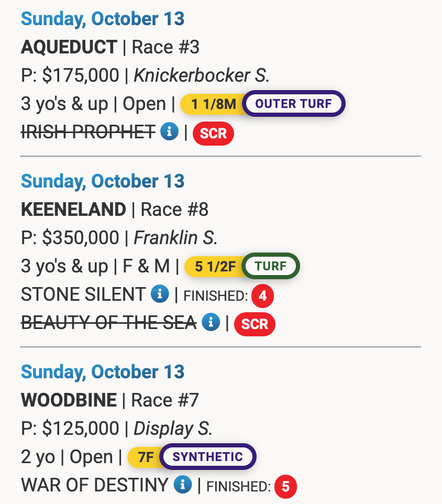
Task: Open info icon next to Stone Silent
Action: pos(159,294)
